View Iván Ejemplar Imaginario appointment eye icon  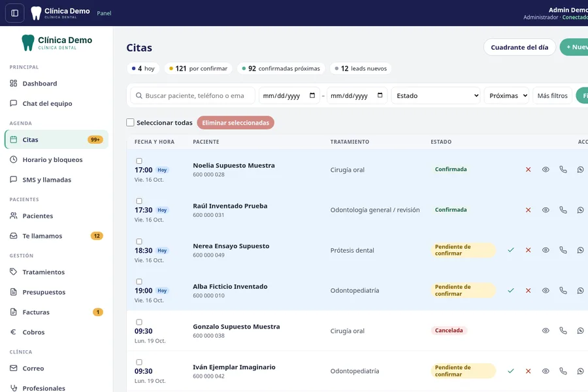click(546, 371)
